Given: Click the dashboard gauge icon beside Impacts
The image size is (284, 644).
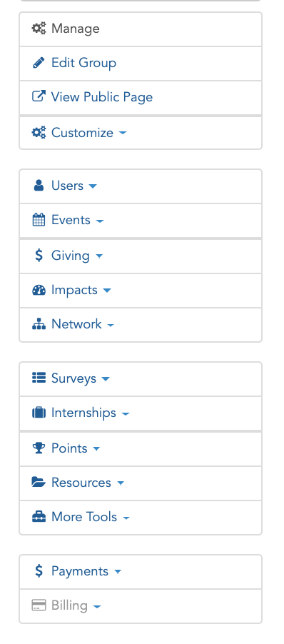Looking at the screenshot, I should pos(39,290).
